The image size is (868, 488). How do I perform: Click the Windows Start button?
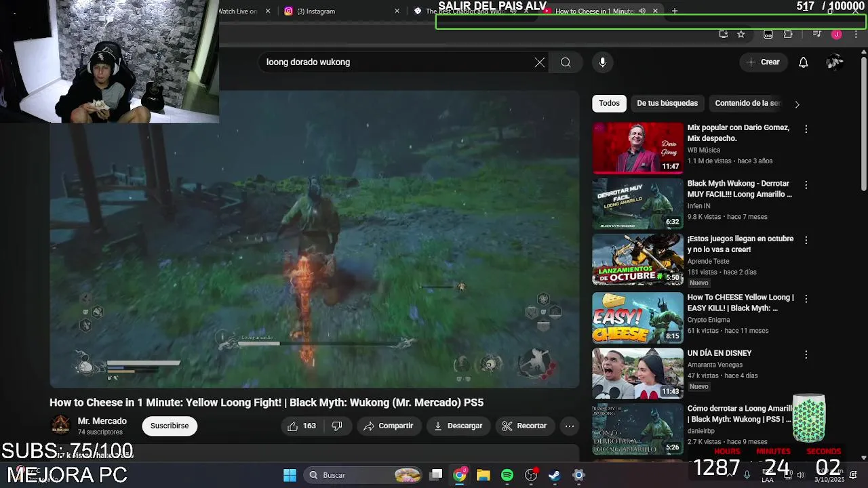coord(290,475)
